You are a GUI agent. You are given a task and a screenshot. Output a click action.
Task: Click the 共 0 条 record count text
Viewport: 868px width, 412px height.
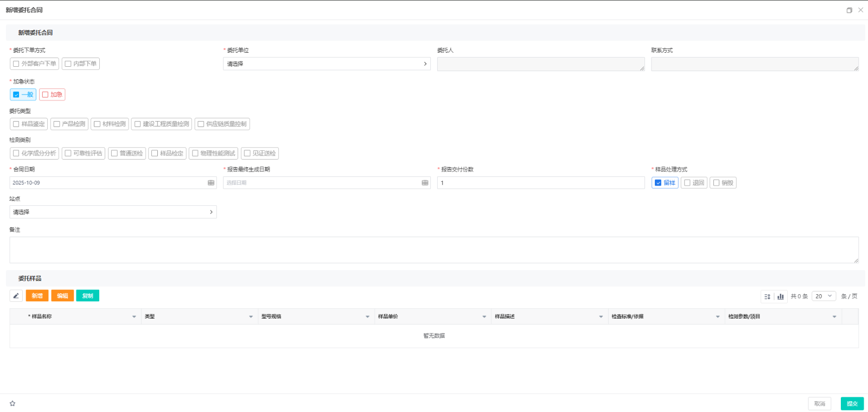799,296
